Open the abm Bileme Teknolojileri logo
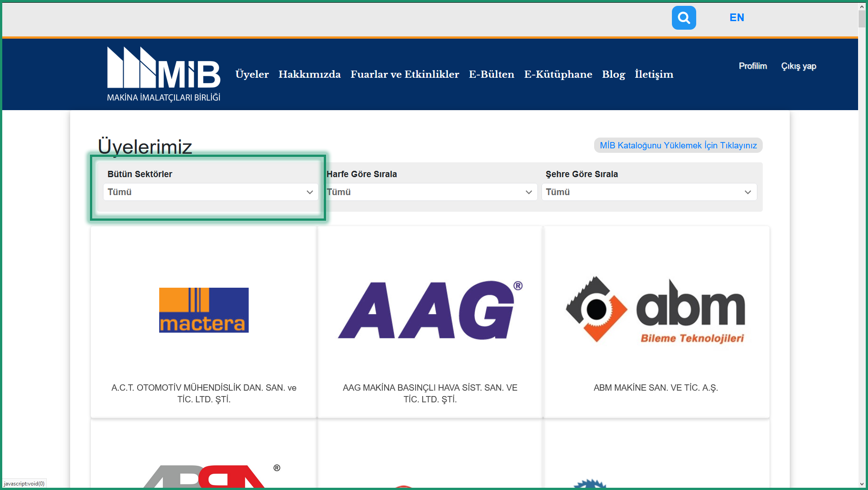 coord(656,310)
